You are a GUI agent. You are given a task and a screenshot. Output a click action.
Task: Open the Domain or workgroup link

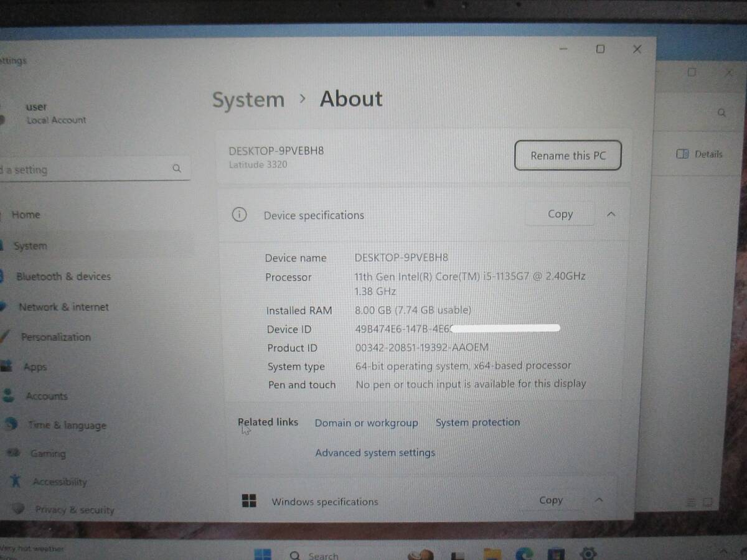(x=366, y=422)
